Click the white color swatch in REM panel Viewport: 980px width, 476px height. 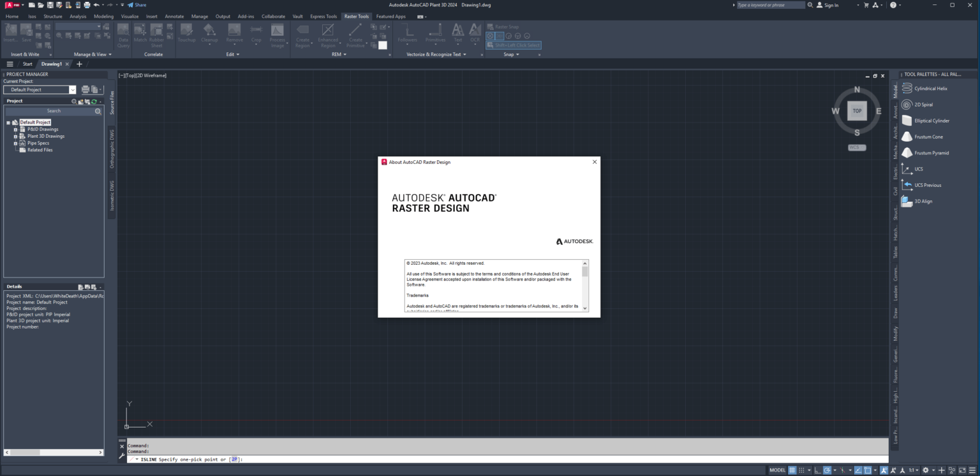(x=383, y=45)
